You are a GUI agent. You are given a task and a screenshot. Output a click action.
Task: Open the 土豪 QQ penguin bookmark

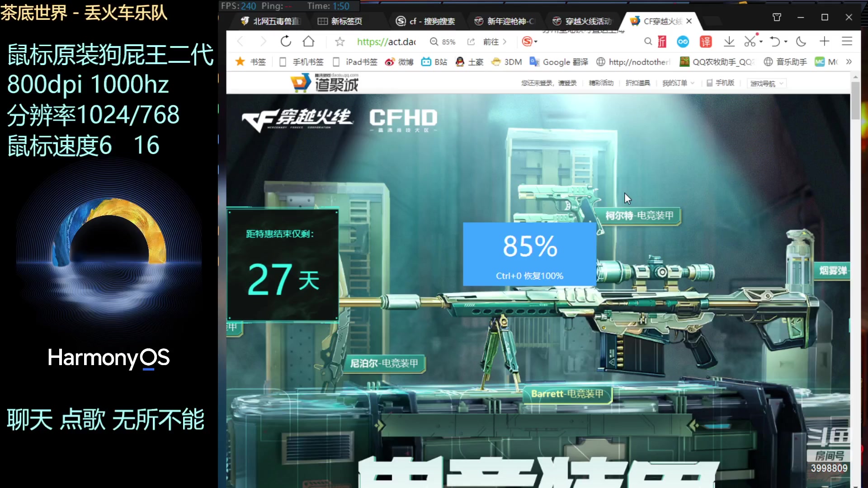(469, 62)
